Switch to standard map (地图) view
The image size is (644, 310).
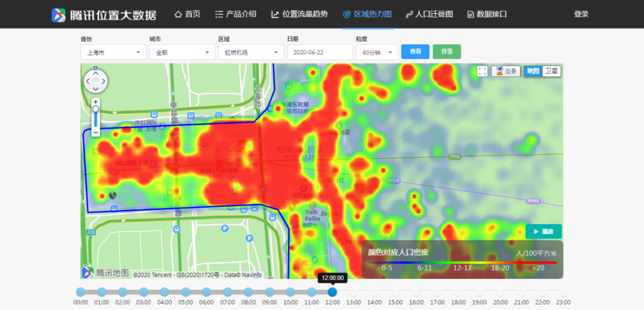(532, 72)
